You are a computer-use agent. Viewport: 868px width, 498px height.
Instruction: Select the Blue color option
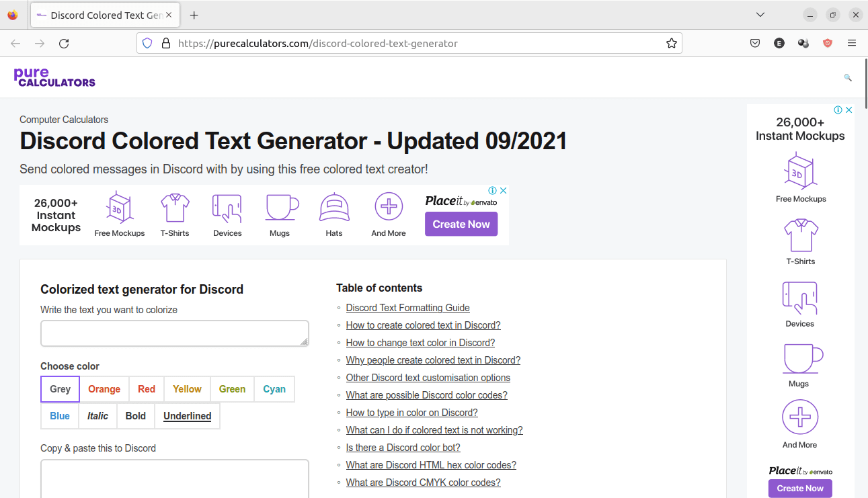pyautogui.click(x=60, y=416)
